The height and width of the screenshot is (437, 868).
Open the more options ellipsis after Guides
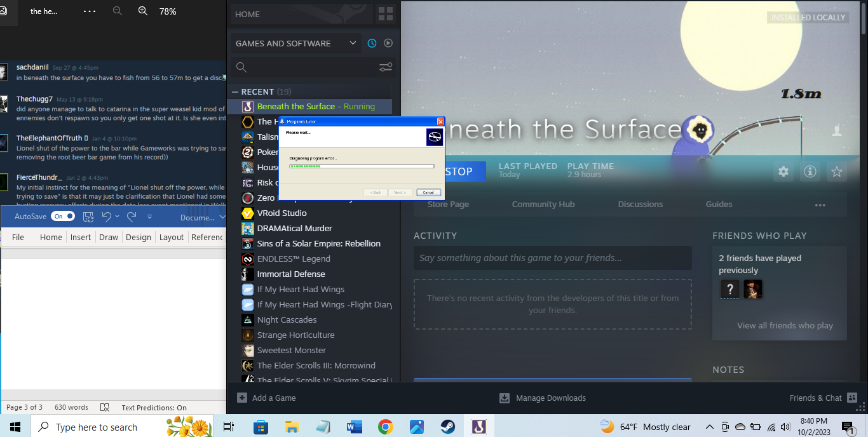(x=820, y=205)
